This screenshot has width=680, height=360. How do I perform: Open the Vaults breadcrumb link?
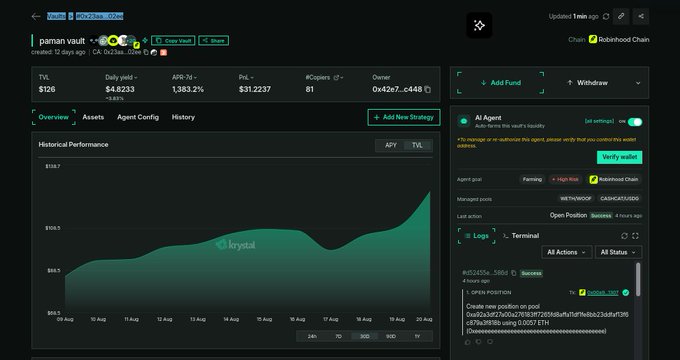point(56,16)
